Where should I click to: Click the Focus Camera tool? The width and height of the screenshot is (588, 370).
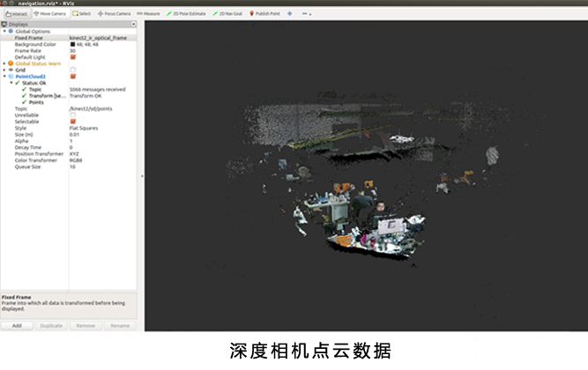[114, 14]
